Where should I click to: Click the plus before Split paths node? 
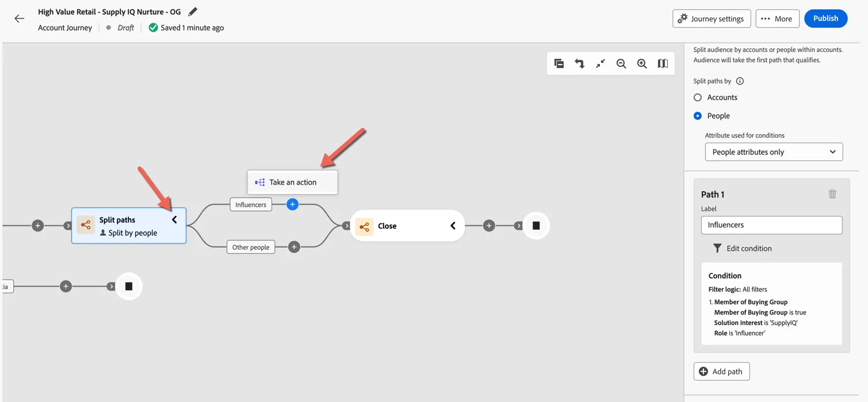pyautogui.click(x=38, y=226)
